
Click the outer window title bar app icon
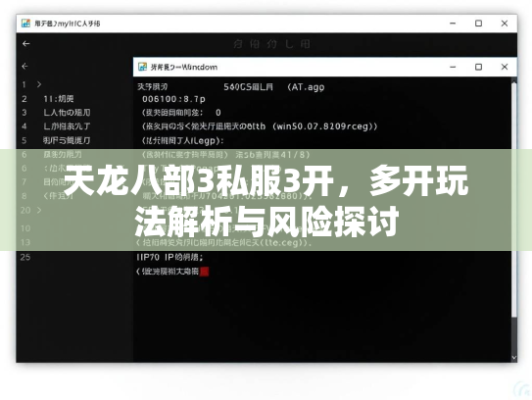pos(25,24)
